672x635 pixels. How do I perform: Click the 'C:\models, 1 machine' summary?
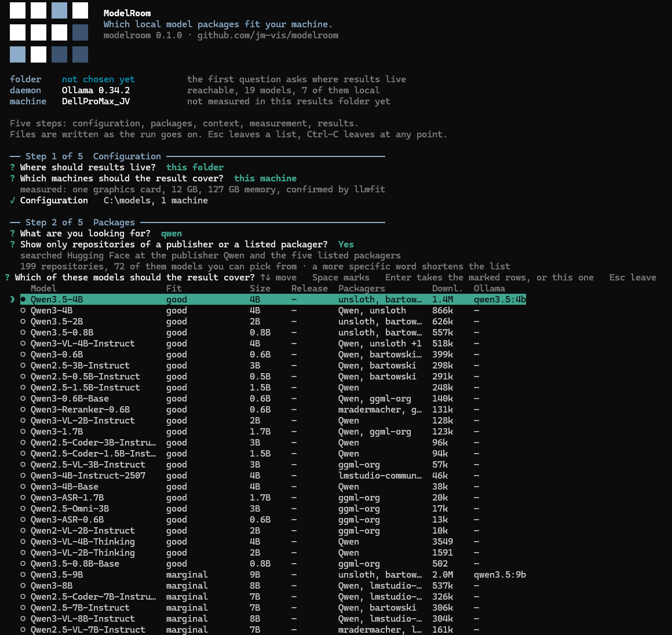pyautogui.click(x=156, y=200)
